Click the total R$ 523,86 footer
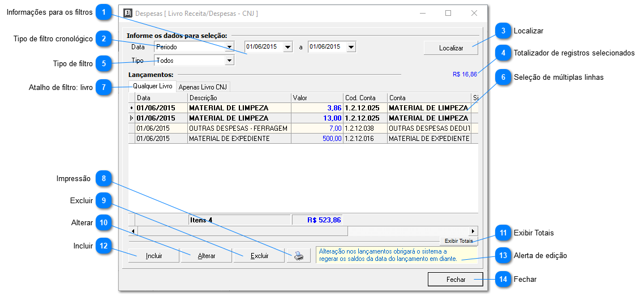This screenshot has width=644, height=296. [x=317, y=220]
